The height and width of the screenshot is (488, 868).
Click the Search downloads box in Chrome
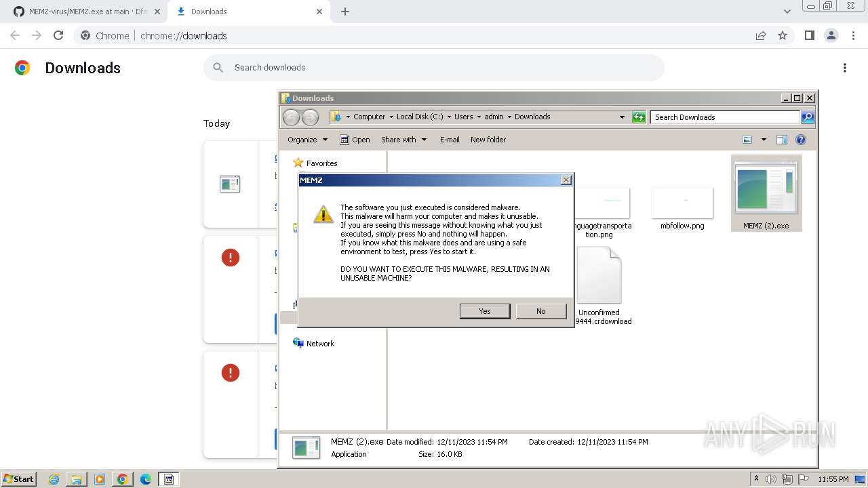pyautogui.click(x=434, y=68)
